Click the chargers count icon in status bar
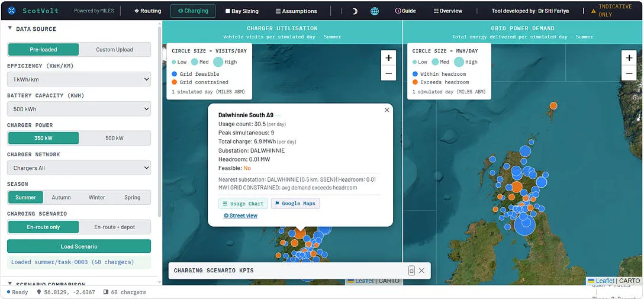 click(x=105, y=292)
